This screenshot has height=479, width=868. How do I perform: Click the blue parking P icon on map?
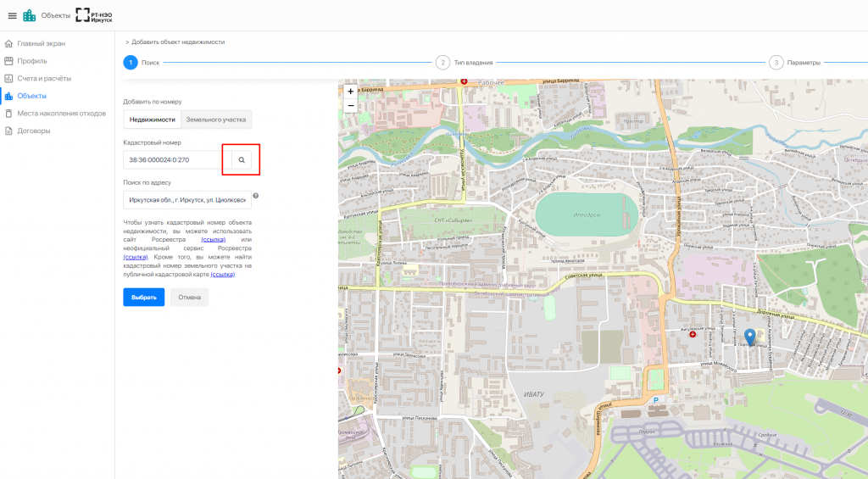coord(656,400)
